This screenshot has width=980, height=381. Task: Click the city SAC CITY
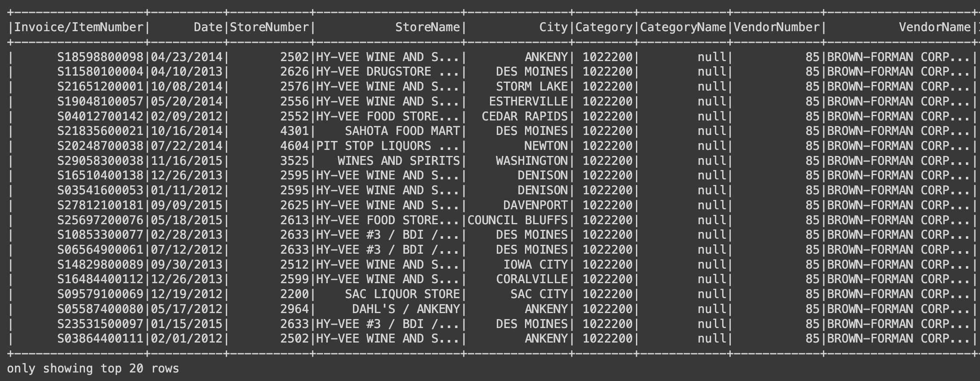point(539,294)
